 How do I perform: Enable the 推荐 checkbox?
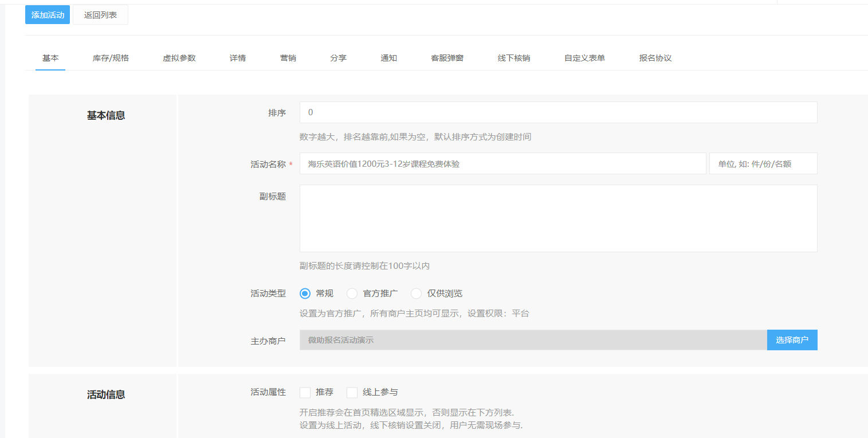point(305,392)
